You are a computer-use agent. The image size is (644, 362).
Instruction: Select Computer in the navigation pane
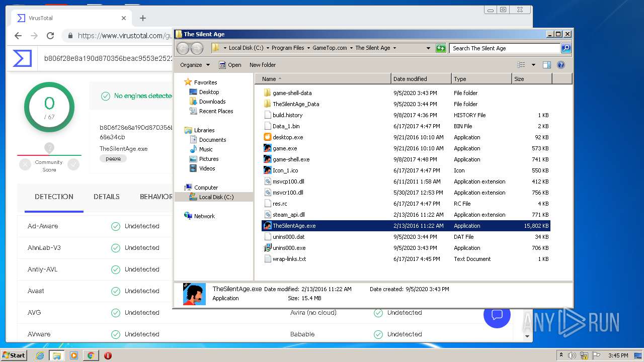click(201, 188)
